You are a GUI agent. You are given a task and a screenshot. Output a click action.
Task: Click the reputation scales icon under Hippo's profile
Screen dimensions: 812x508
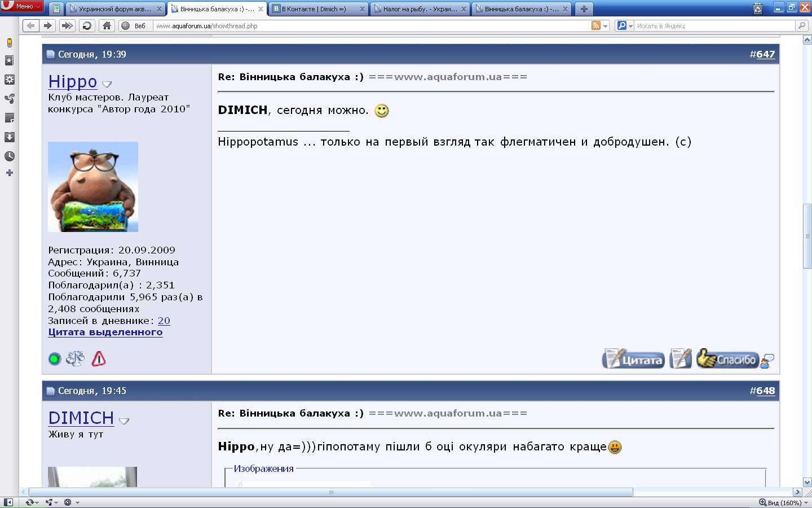[x=75, y=358]
